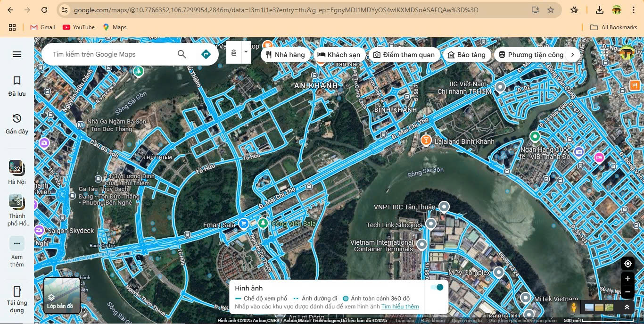Open Chrome downloads icon
The height and width of the screenshot is (324, 644).
600,10
